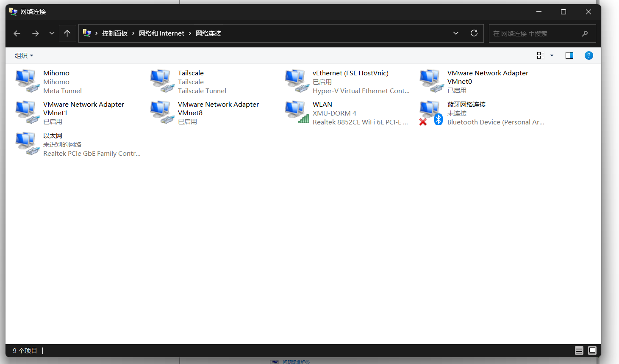Open the 组织 dropdown menu

24,55
